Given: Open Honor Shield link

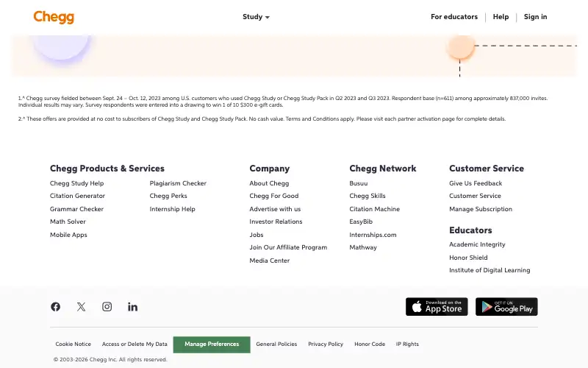Looking at the screenshot, I should (468, 258).
